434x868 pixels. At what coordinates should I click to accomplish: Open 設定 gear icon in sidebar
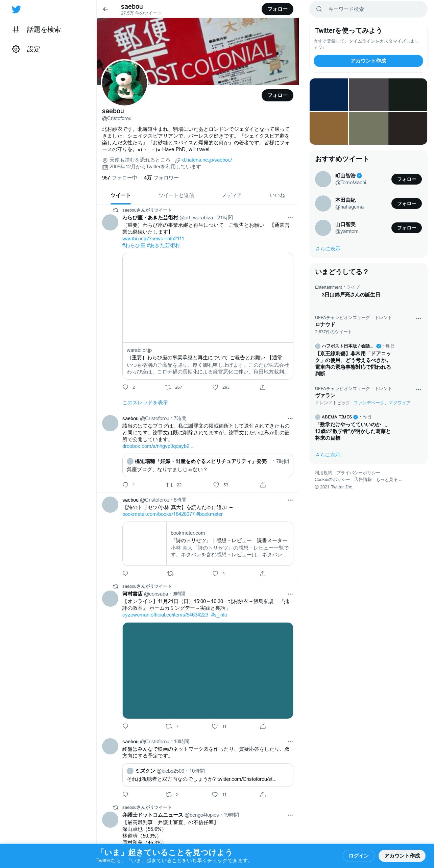tap(16, 49)
